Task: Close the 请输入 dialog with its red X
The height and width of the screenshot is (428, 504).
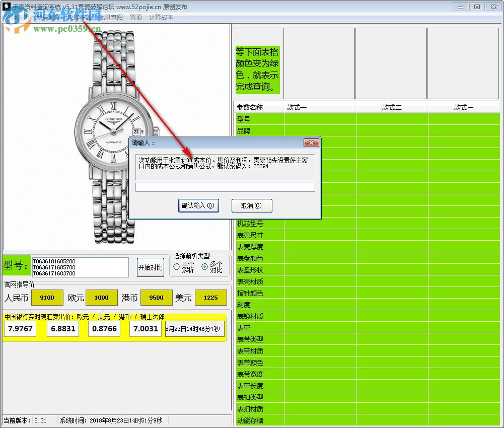Action: [x=311, y=142]
